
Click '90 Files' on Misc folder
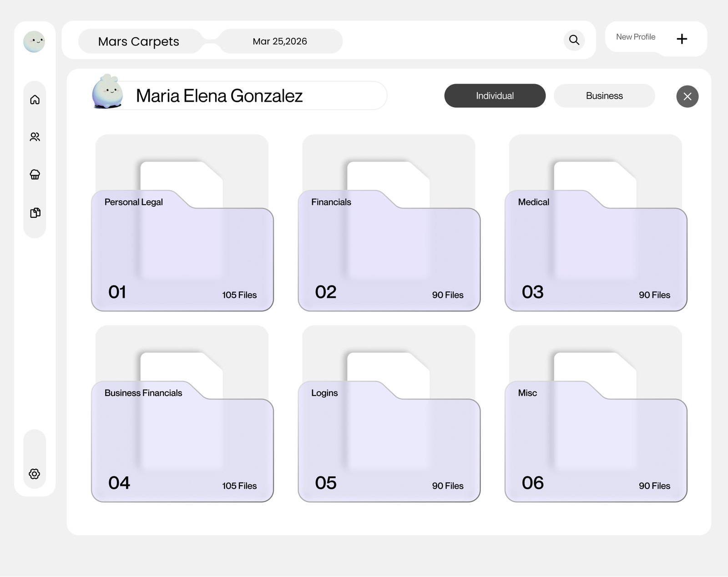click(654, 486)
